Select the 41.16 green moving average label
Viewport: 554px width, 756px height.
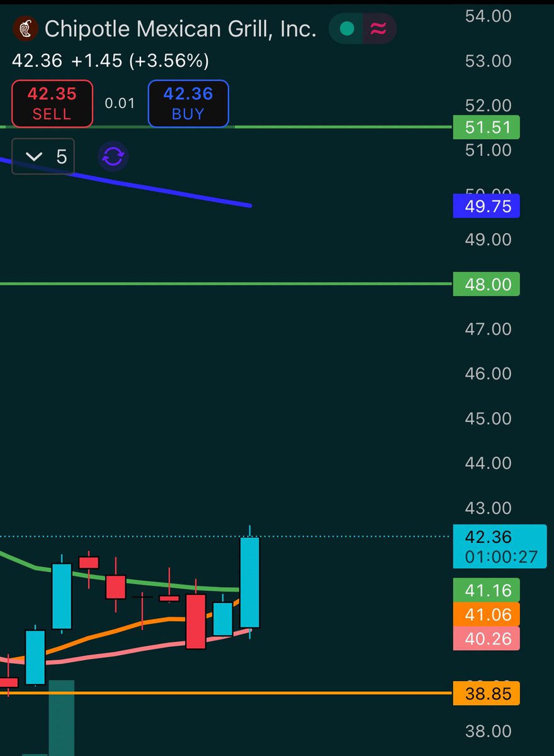tap(486, 590)
